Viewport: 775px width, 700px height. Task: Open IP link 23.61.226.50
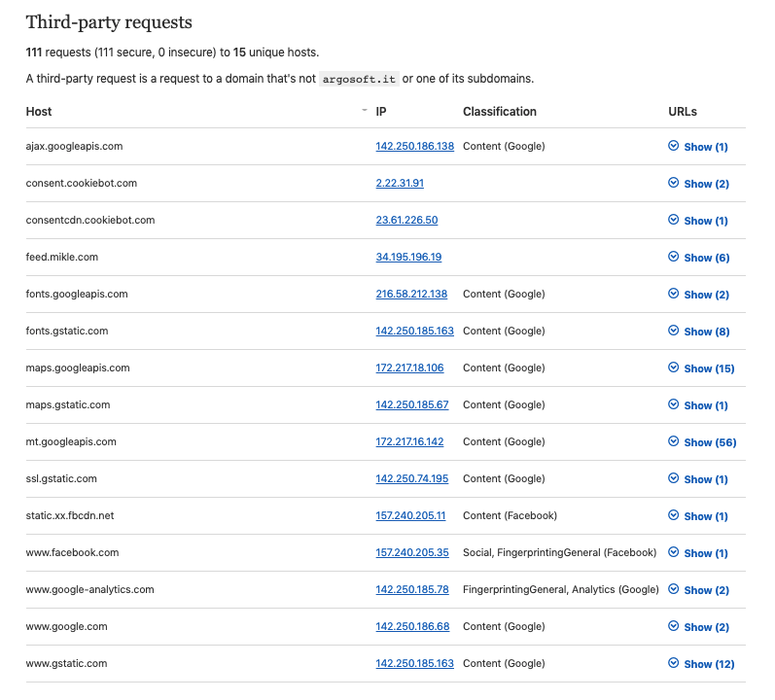pos(406,220)
